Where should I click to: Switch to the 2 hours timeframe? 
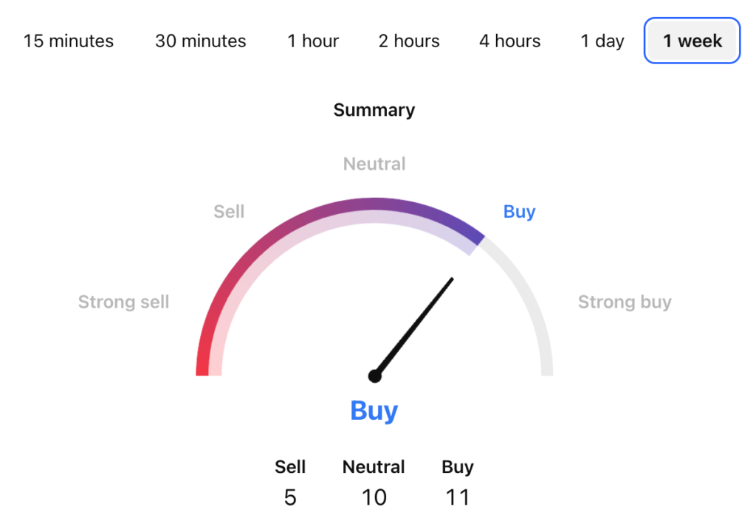[408, 41]
